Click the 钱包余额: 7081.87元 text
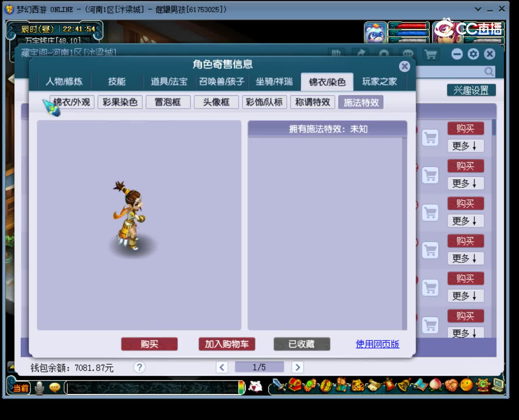 point(72,368)
